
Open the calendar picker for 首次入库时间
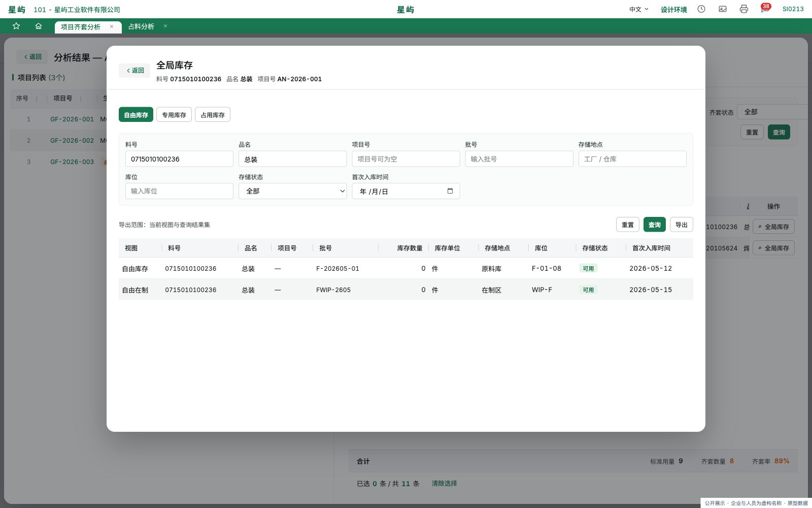(450, 191)
